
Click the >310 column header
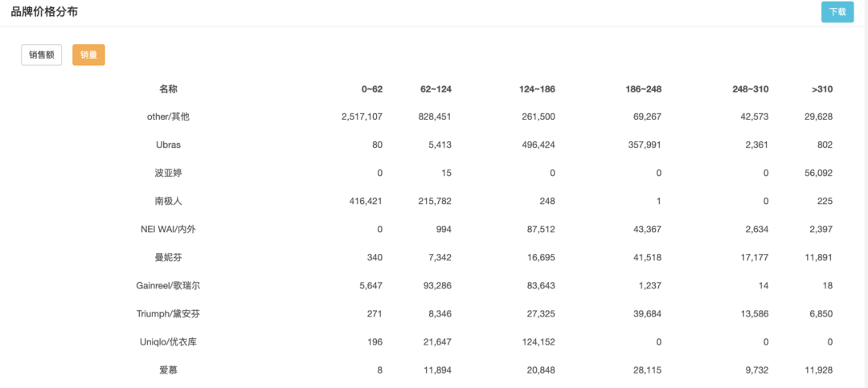(x=821, y=89)
